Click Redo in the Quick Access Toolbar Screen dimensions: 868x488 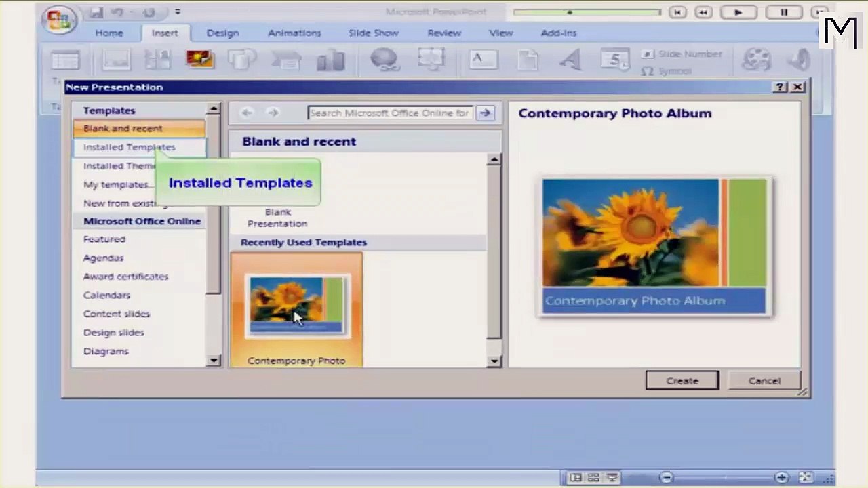coord(149,12)
